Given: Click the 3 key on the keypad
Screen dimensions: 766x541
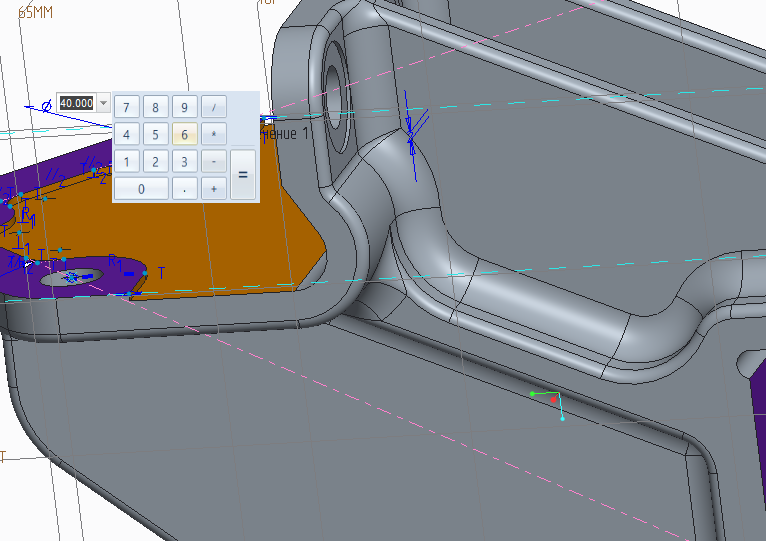Looking at the screenshot, I should tap(184, 162).
